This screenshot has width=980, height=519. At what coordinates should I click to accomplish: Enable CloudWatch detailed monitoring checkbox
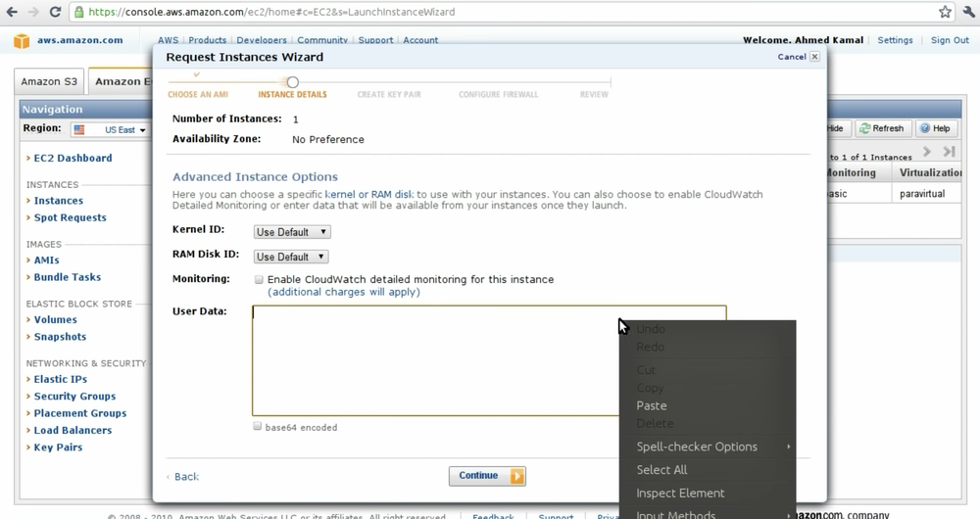[259, 280]
